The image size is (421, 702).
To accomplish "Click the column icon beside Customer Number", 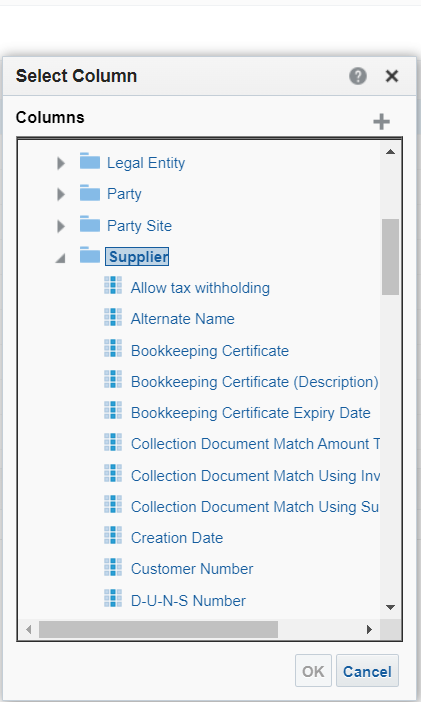I will point(113,567).
